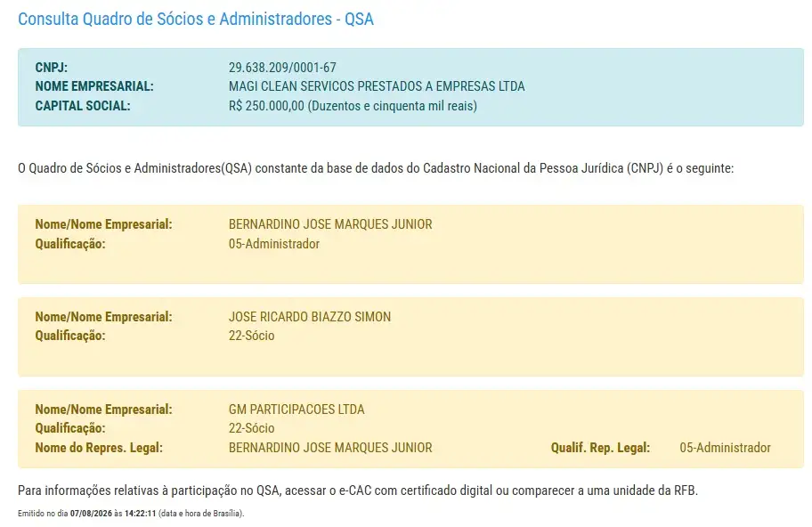The width and height of the screenshot is (812, 527).
Task: Click the page title Consulta Quadro de Sócios
Action: [195, 20]
